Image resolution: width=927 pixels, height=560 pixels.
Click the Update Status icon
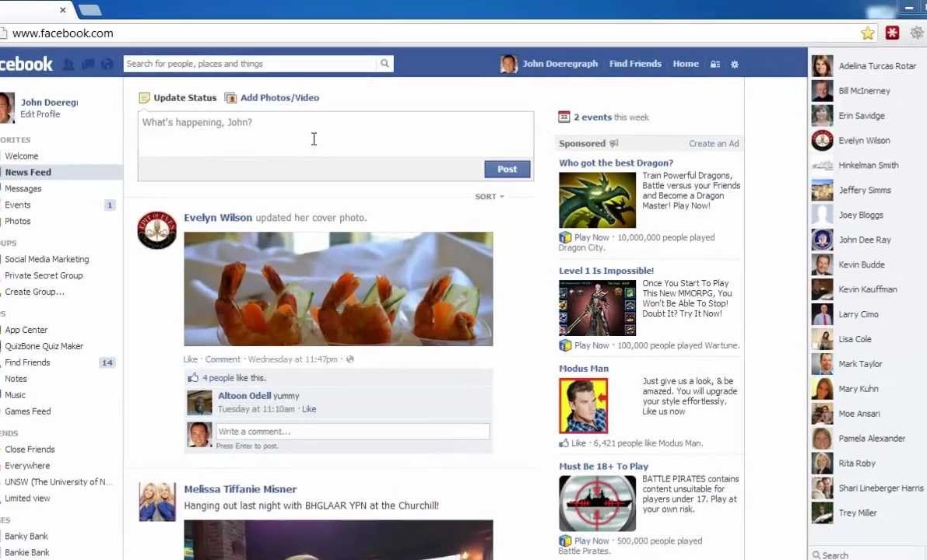[144, 97]
